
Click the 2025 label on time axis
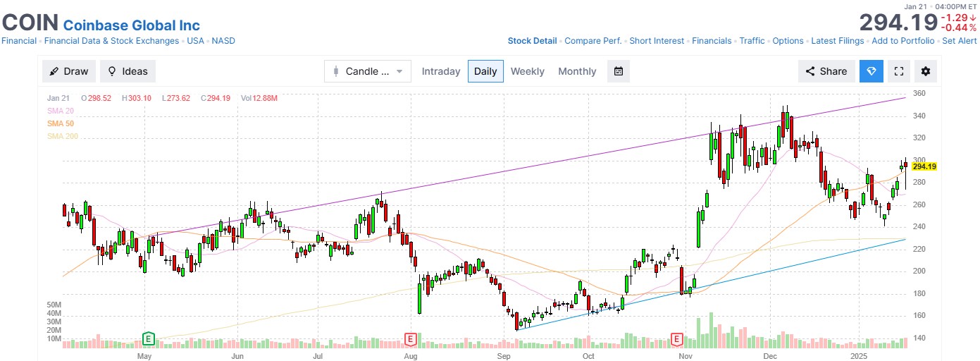860,356
